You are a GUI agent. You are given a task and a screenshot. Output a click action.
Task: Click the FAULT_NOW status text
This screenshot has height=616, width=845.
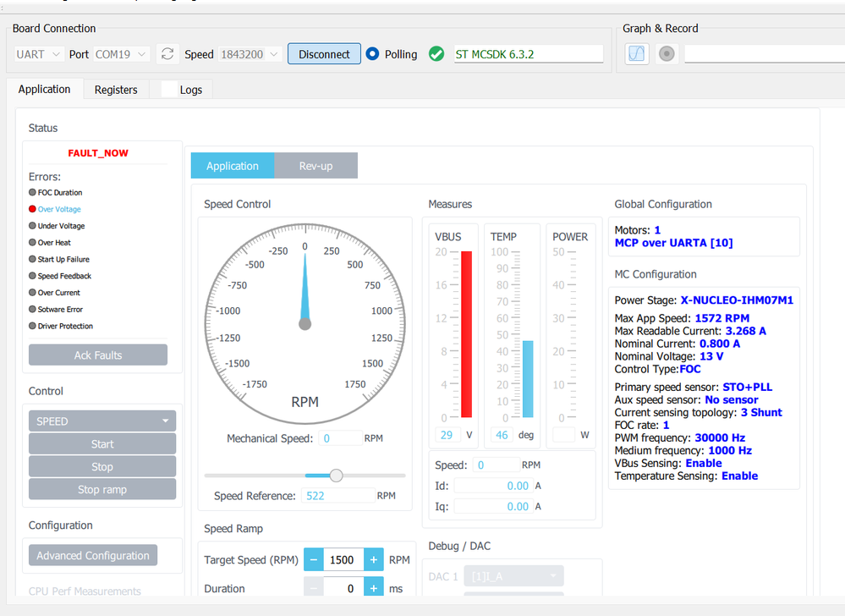[x=98, y=153]
